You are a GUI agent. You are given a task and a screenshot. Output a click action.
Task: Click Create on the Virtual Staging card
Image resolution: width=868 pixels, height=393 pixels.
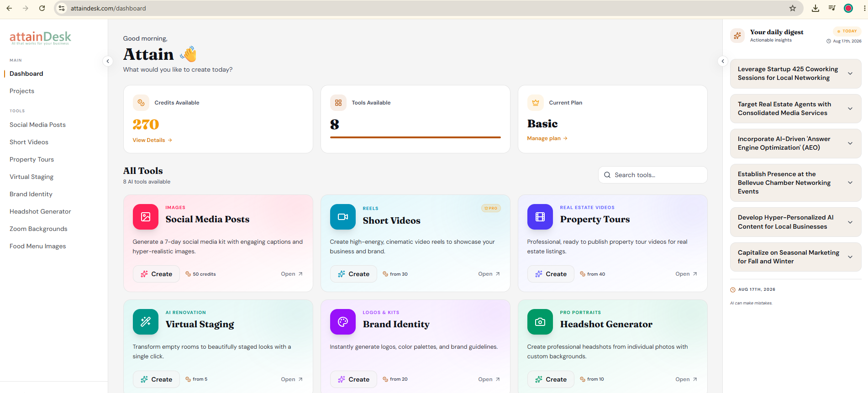coord(156,379)
